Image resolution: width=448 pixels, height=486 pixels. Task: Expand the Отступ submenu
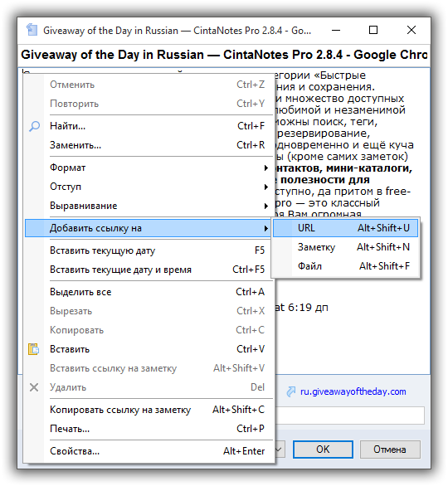click(149, 187)
